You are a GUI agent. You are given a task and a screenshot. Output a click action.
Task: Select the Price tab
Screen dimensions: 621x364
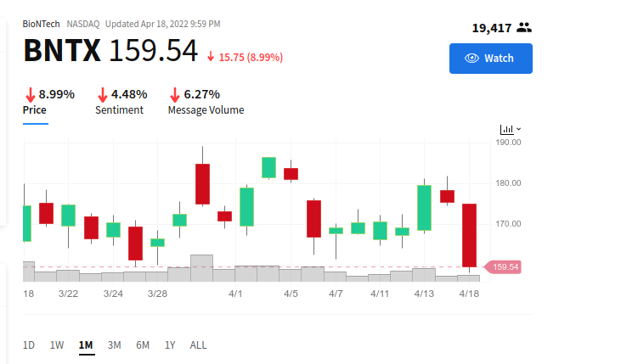click(x=35, y=110)
